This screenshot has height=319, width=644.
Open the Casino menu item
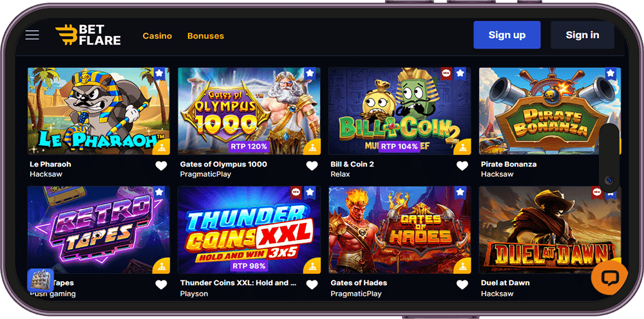click(x=157, y=36)
